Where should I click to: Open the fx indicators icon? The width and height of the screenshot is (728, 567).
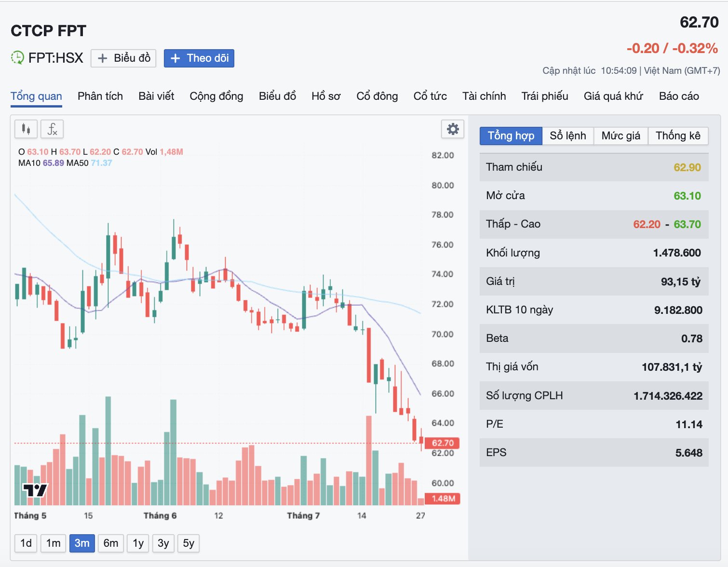pos(52,129)
